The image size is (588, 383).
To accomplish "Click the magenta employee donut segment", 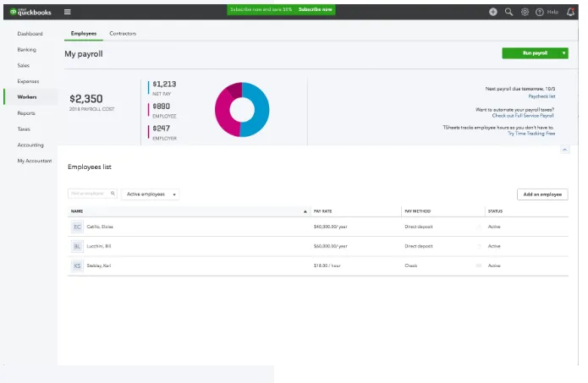I will pos(223,114).
